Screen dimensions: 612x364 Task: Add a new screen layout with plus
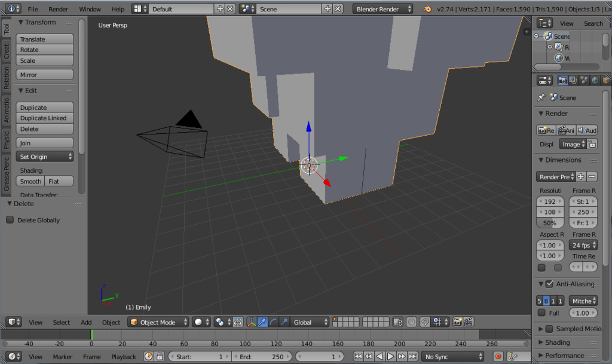point(220,8)
